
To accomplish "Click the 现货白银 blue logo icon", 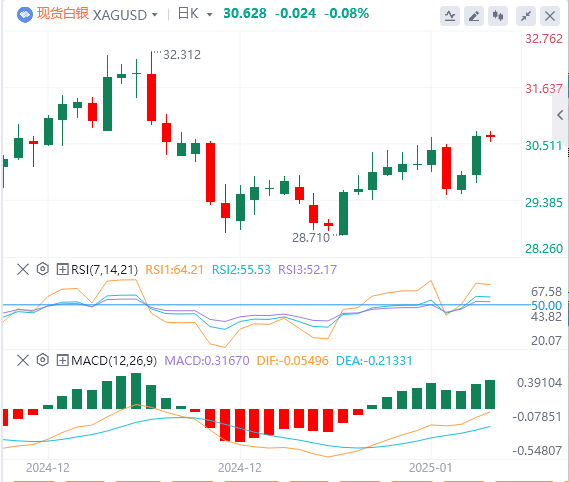I will pos(25,15).
